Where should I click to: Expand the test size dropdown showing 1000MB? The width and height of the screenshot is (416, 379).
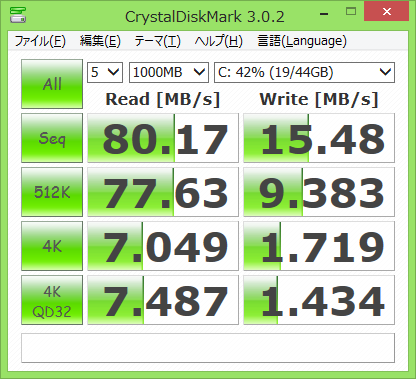click(169, 72)
